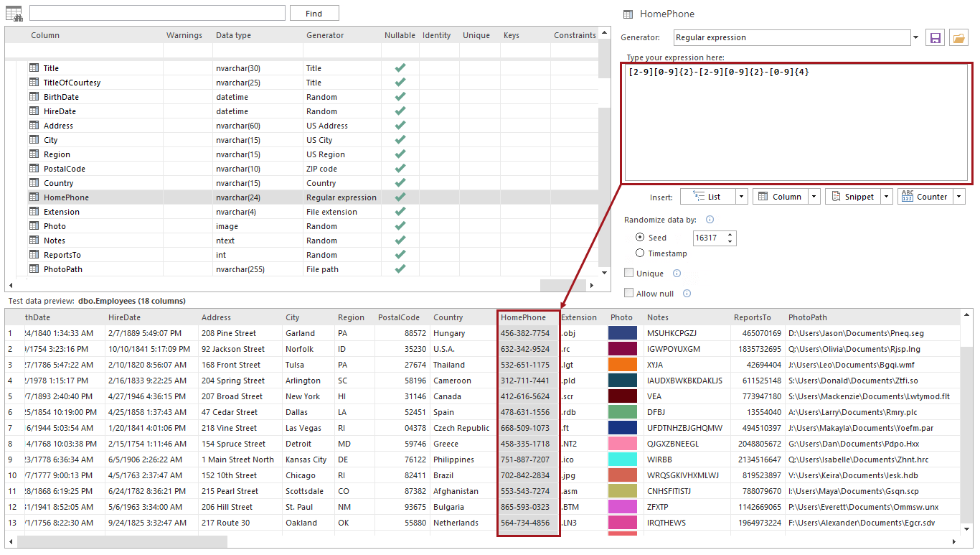Open the Snippet insert dropdown arrow
Image resolution: width=980 pixels, height=555 pixels.
pos(887,197)
